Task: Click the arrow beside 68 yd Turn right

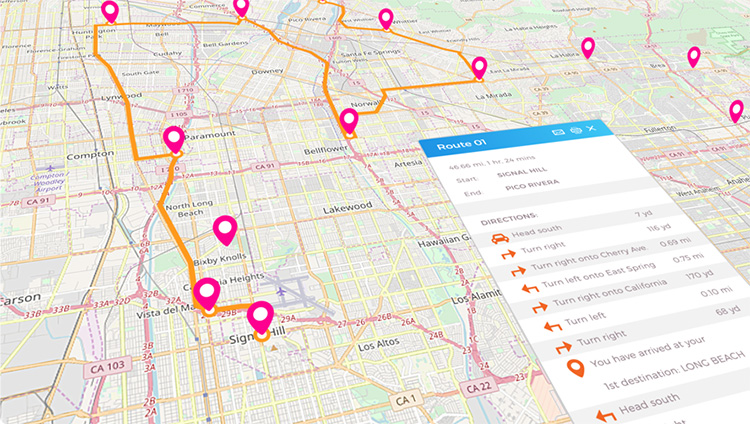Action: [x=563, y=347]
